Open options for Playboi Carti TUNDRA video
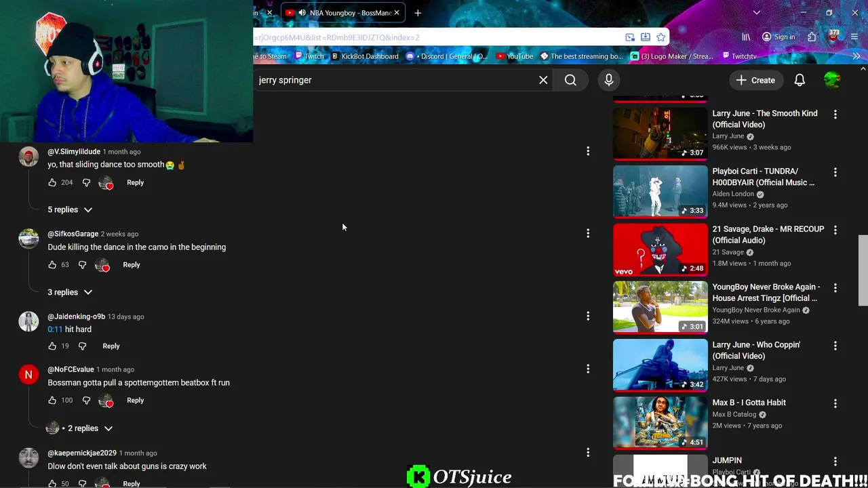This screenshot has width=868, height=488. click(835, 172)
